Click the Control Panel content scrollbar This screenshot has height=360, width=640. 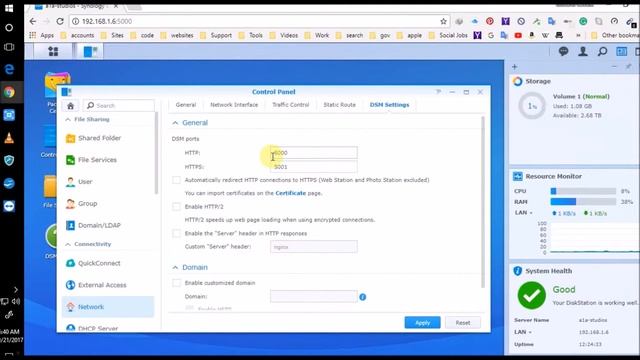point(483,202)
